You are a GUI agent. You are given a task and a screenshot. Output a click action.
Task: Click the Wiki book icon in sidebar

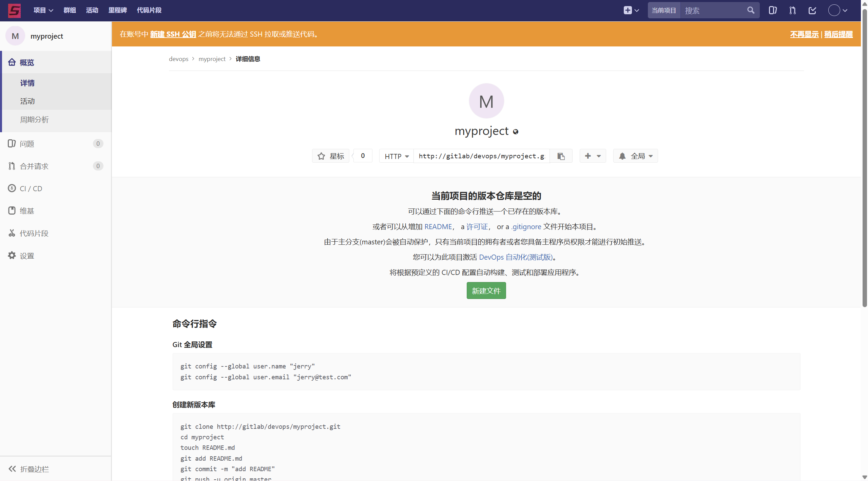pyautogui.click(x=12, y=211)
